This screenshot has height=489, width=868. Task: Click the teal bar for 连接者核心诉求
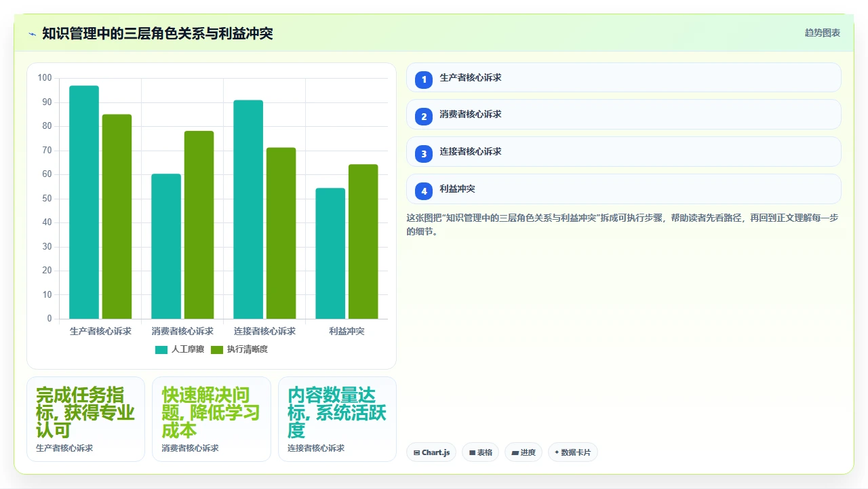248,210
